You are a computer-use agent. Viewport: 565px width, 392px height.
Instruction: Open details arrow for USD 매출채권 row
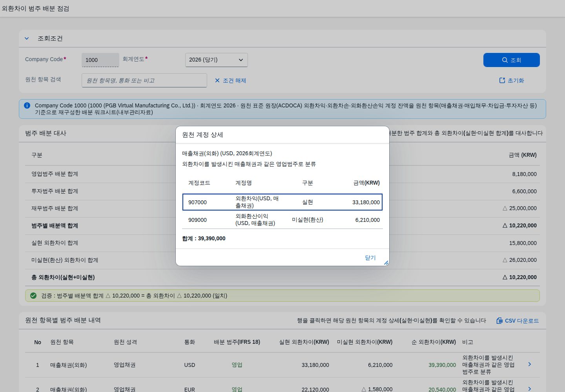529,365
